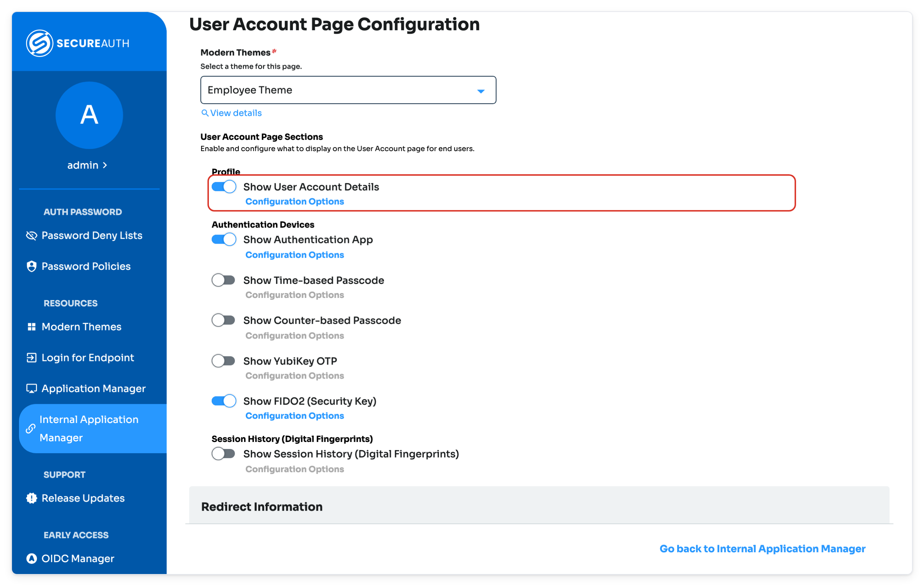The image size is (924, 586).
Task: Toggle Show User Account Details off
Action: tap(224, 187)
